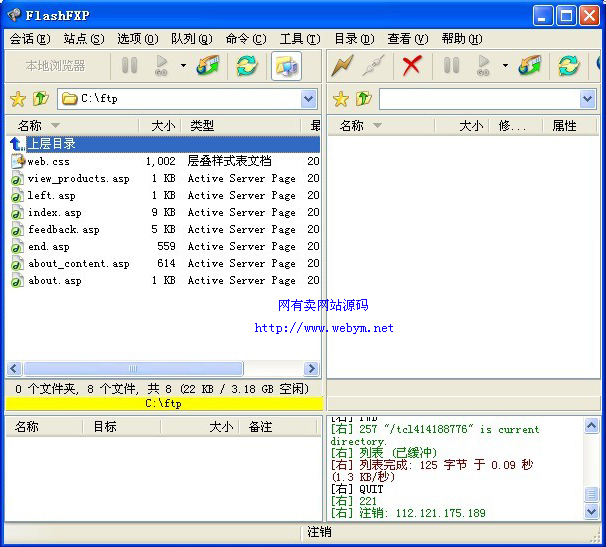This screenshot has height=547, width=606.
Task: Expand the remote path dropdown
Action: point(587,99)
